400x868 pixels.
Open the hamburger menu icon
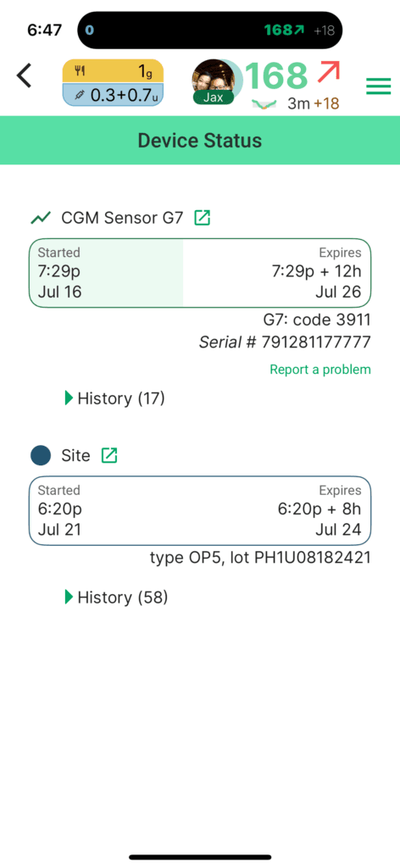point(379,86)
